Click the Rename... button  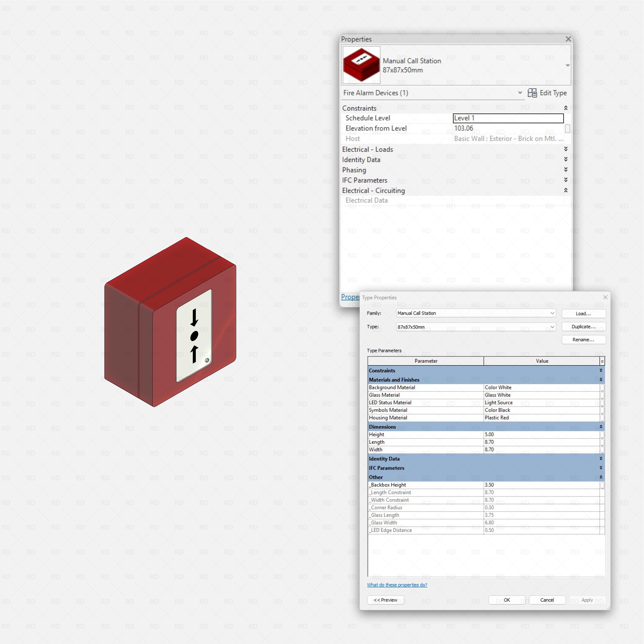tap(583, 340)
